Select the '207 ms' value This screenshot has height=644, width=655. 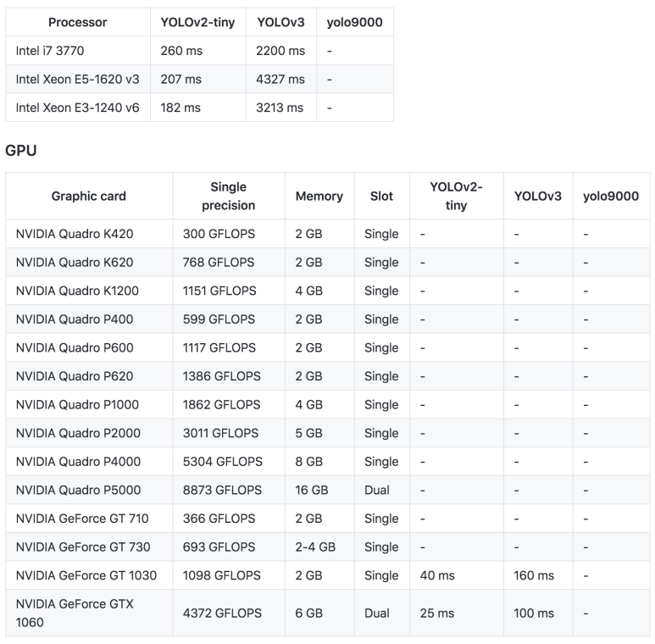pyautogui.click(x=180, y=80)
